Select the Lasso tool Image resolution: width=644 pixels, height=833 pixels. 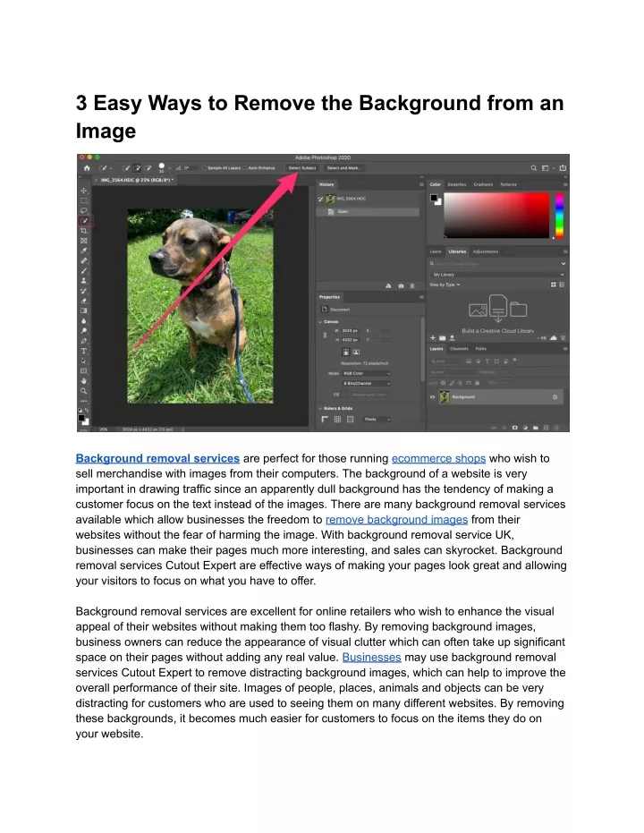click(x=84, y=210)
